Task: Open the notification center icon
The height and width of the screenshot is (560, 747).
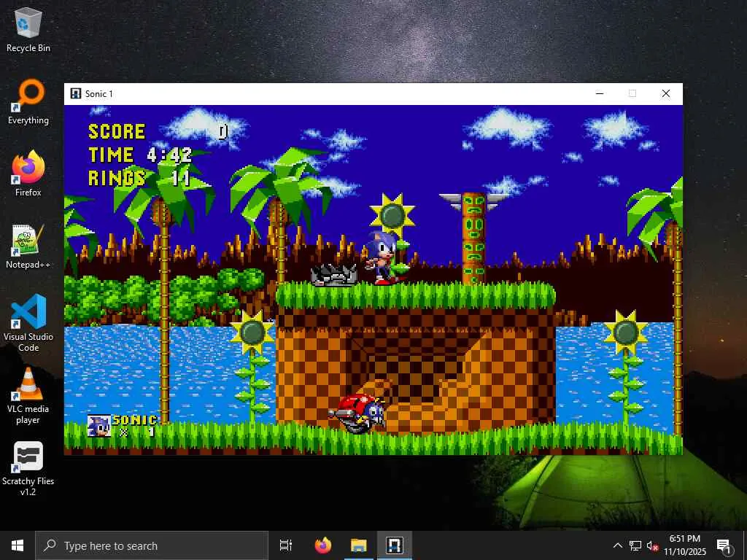Action: click(724, 546)
